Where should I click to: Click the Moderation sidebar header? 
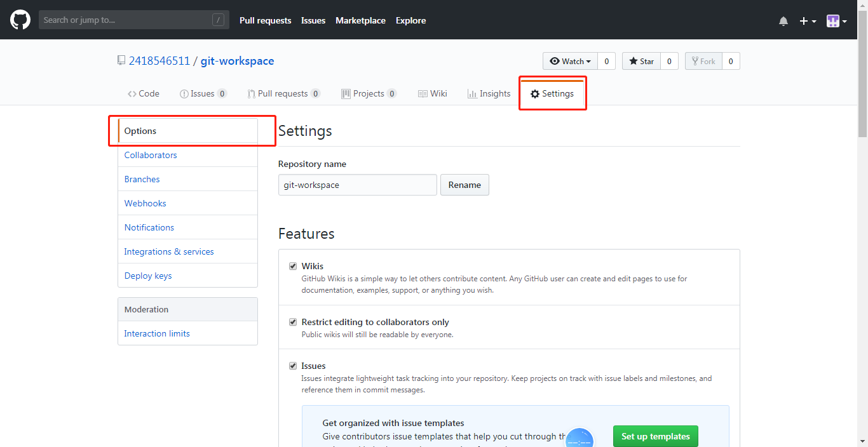187,309
